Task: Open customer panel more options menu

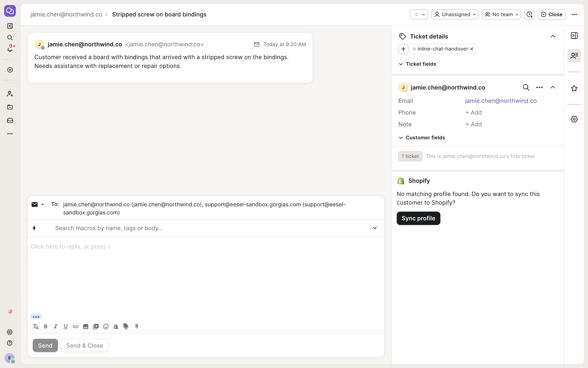Action: coord(539,87)
